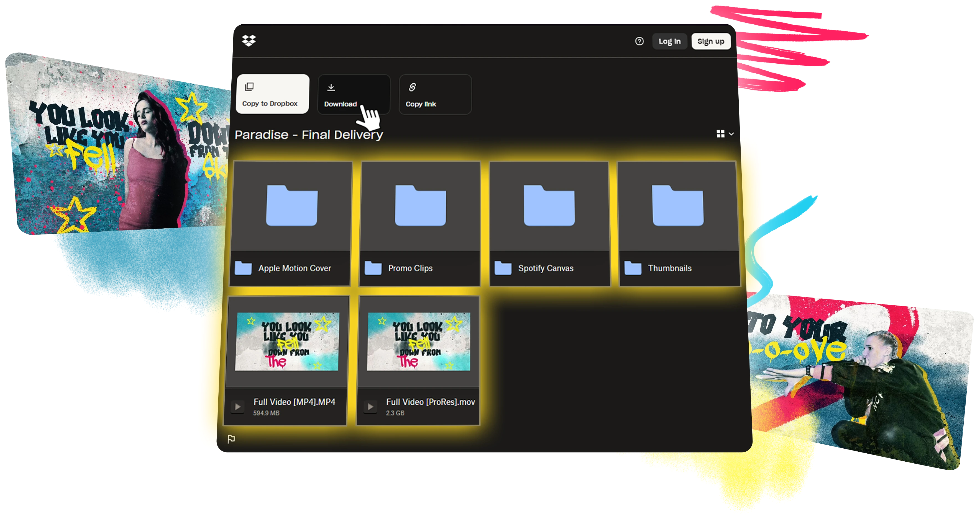Open Full Video [ProRes].mov thumbnail preview
The width and height of the screenshot is (980, 517).
(x=418, y=341)
